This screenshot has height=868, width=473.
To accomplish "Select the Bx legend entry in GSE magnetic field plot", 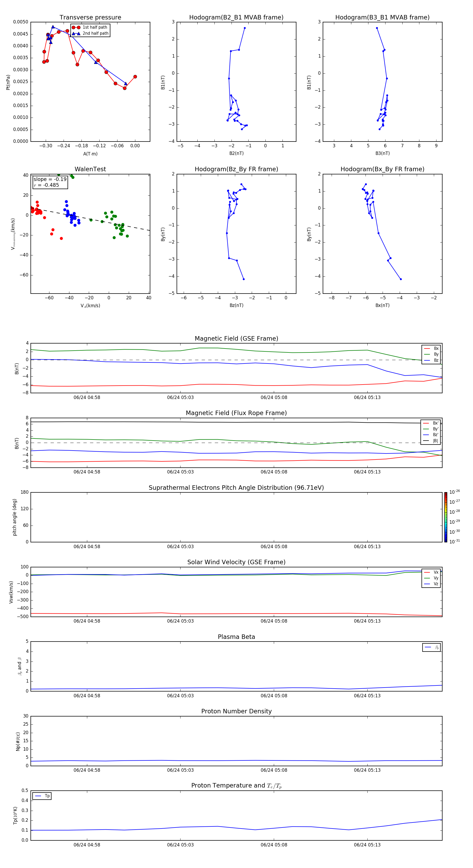I will [x=431, y=349].
